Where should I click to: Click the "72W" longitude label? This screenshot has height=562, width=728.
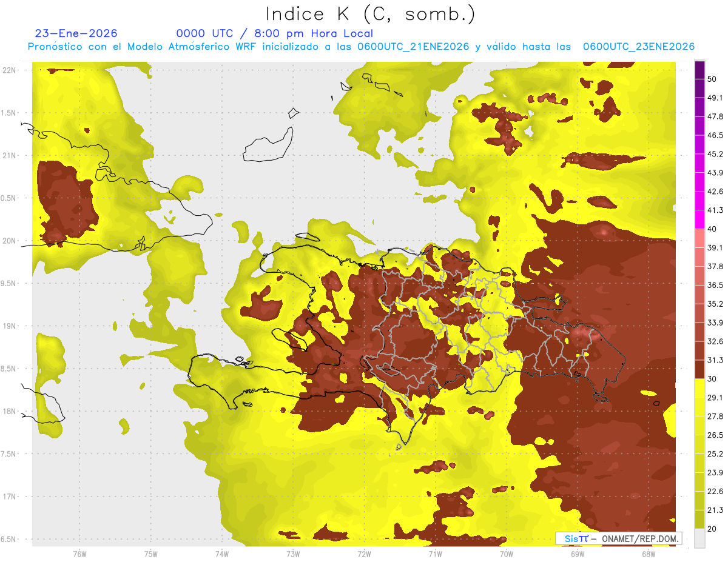point(364,554)
